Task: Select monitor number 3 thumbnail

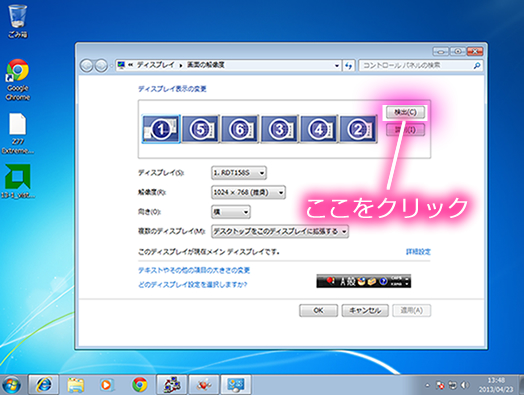Action: pos(279,129)
